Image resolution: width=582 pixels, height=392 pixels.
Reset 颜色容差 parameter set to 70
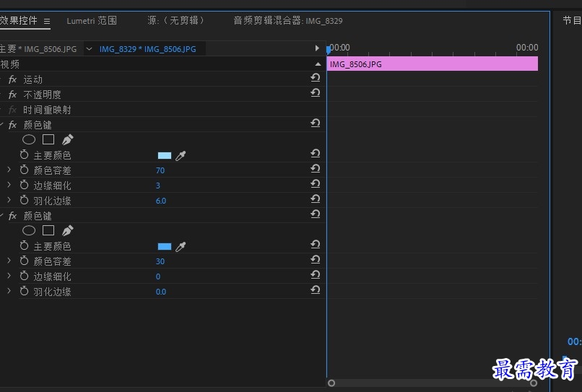[x=316, y=169]
